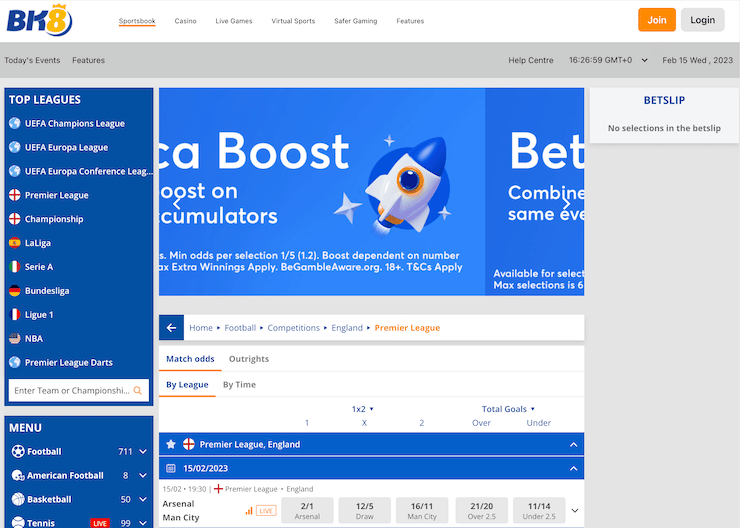Click the back arrow beside breadcrumbs

pos(171,327)
